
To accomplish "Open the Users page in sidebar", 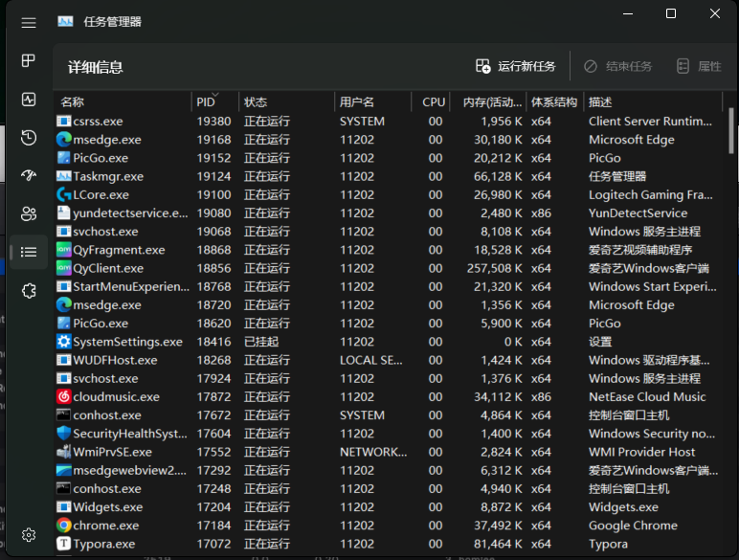I will point(29,213).
